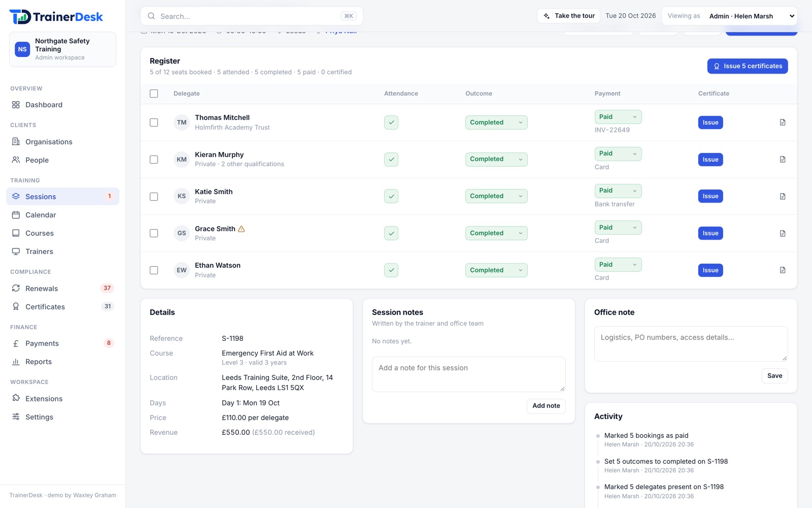812x508 pixels.
Task: Click the Dashboard grid icon
Action: point(16,105)
